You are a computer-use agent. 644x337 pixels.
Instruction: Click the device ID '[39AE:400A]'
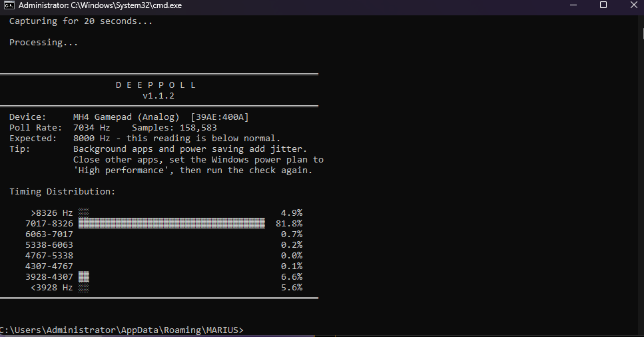(x=220, y=117)
